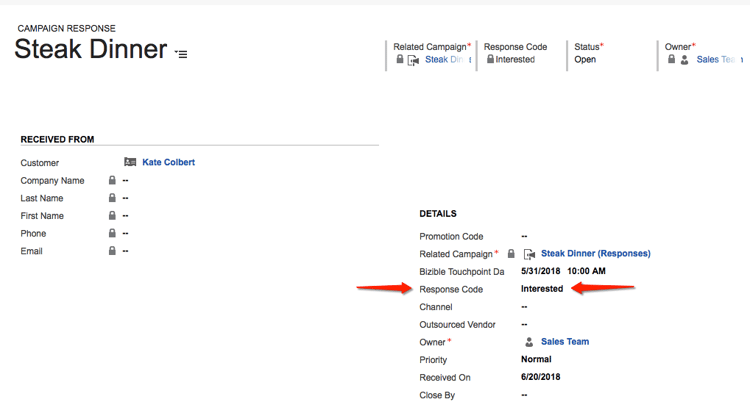Click lock icon on Company Name row
The image size is (750, 413).
click(x=112, y=180)
